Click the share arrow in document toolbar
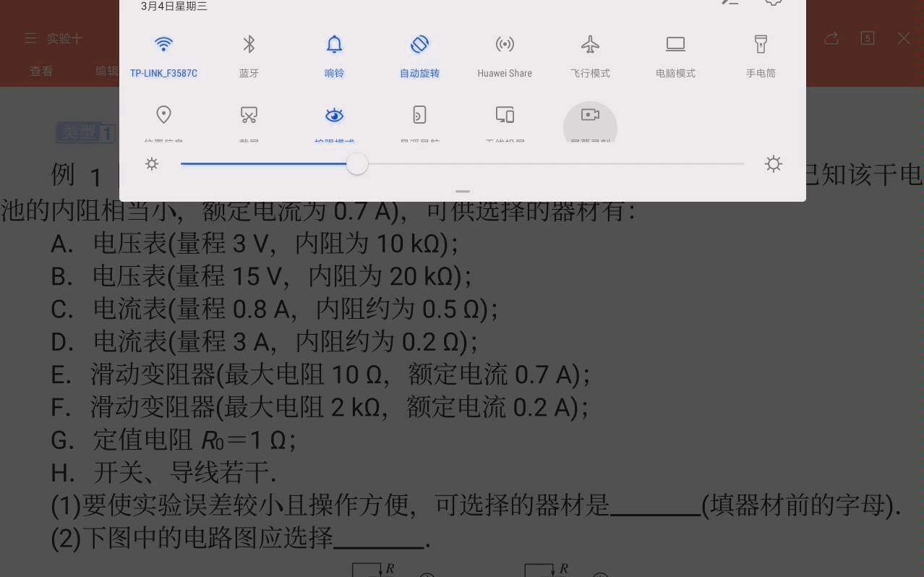924x577 pixels. 831,38
